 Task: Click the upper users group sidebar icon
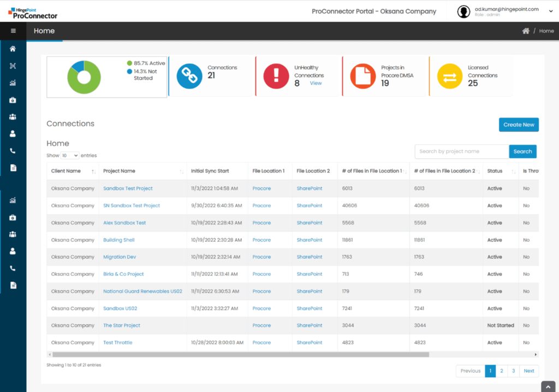coord(13,117)
